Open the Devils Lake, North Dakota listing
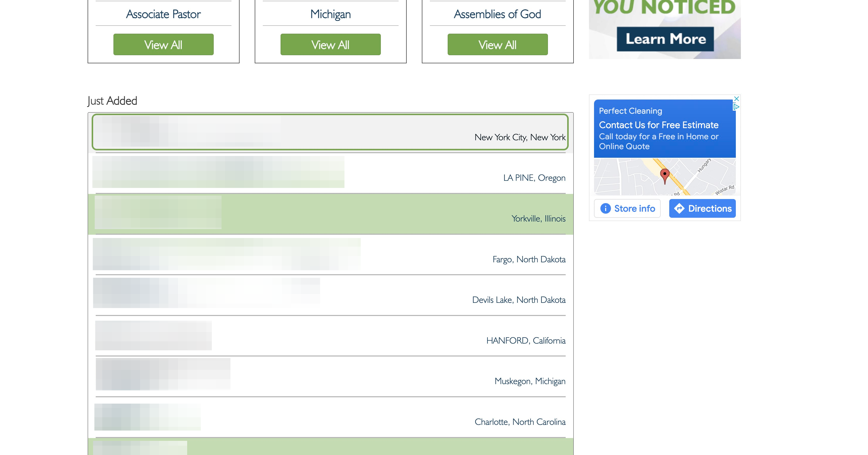Image resolution: width=868 pixels, height=455 pixels. [330, 295]
